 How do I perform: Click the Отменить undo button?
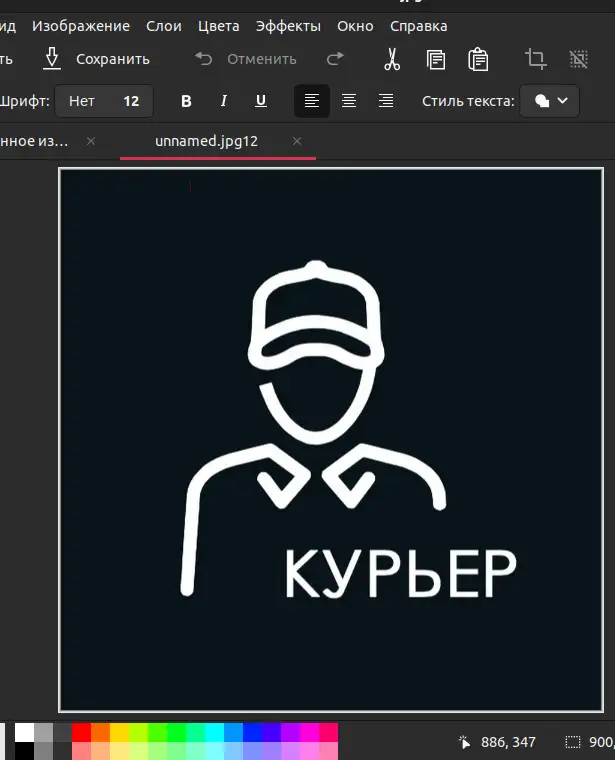pos(246,59)
